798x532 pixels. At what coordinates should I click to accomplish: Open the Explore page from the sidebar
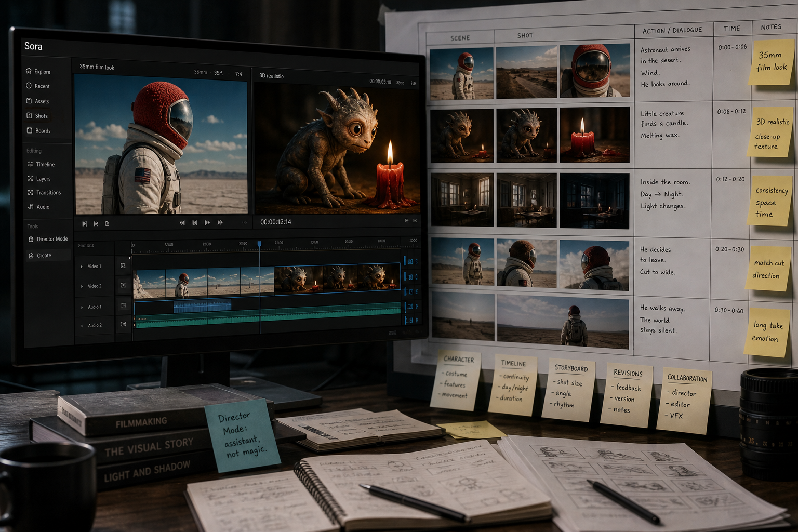point(38,71)
